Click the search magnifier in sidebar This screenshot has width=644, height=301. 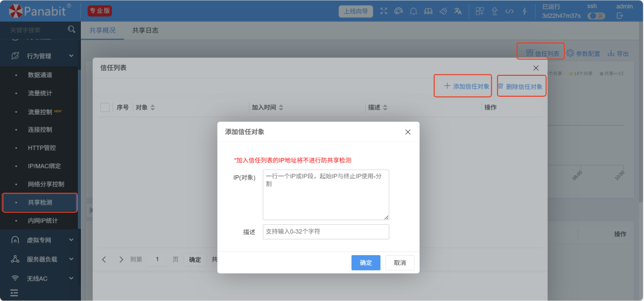(x=72, y=30)
